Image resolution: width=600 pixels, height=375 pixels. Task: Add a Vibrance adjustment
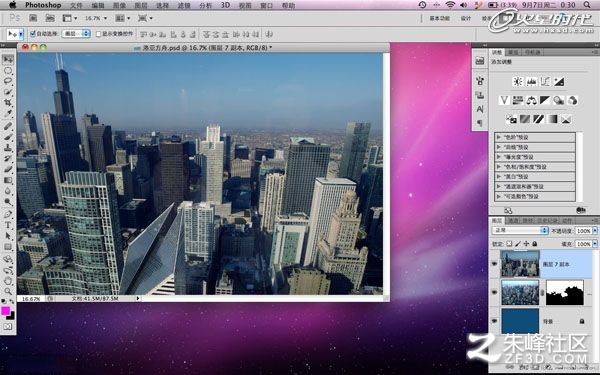(x=504, y=101)
